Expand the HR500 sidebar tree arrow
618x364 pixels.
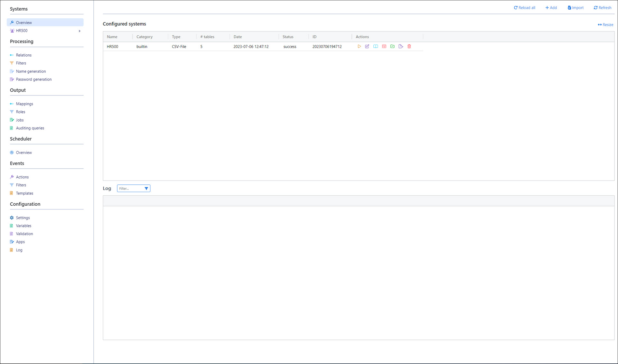click(80, 31)
